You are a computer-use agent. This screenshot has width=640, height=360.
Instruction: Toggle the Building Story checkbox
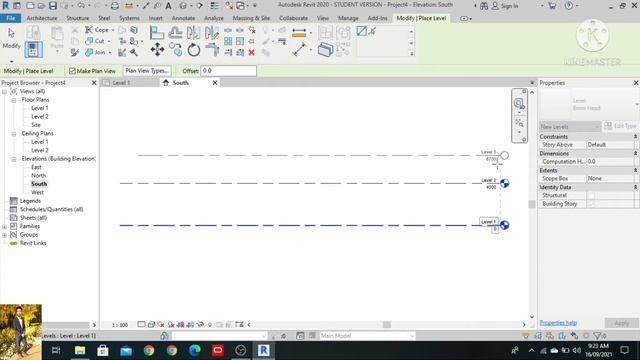click(591, 204)
